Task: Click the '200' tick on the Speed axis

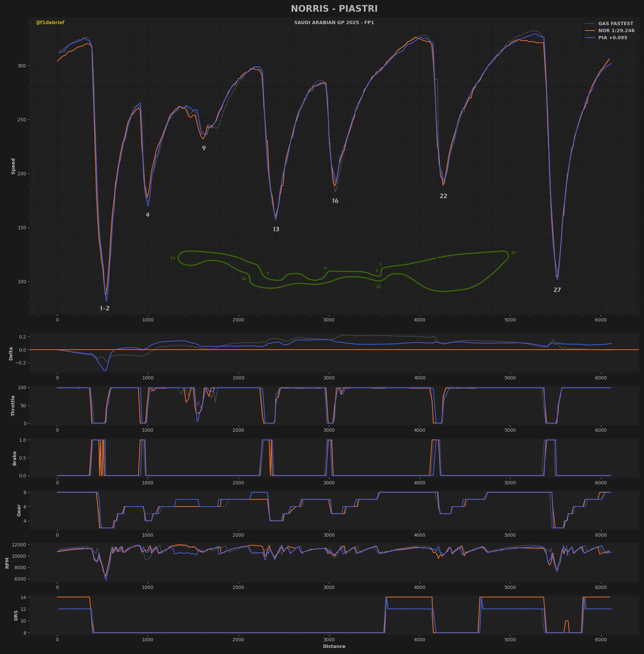Action: pyautogui.click(x=21, y=174)
